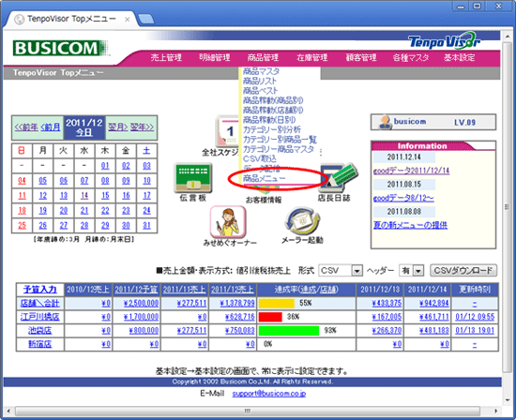516x420 pixels.
Task: Open 池袋店 store link
Action: tap(39, 331)
